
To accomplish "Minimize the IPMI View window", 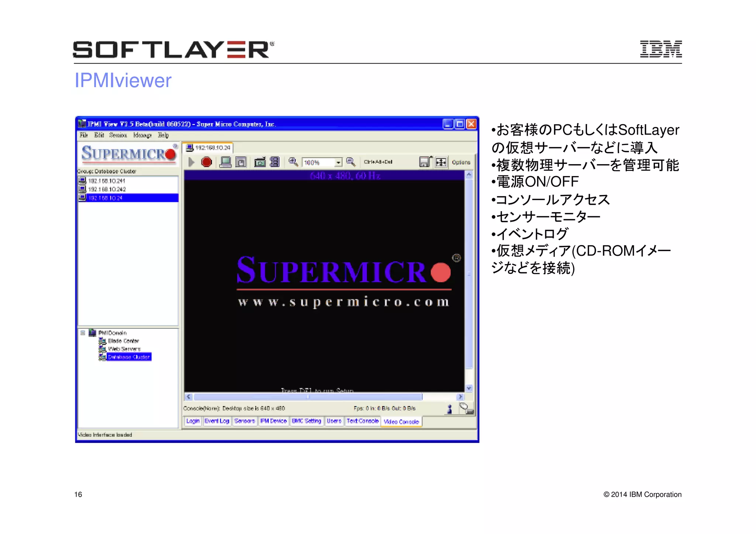I will [x=448, y=124].
